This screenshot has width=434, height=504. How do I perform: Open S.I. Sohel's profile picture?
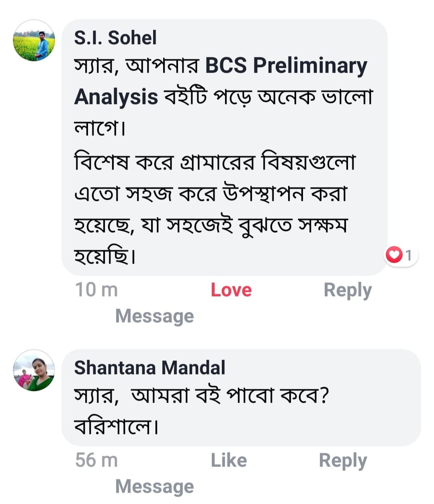point(34,40)
